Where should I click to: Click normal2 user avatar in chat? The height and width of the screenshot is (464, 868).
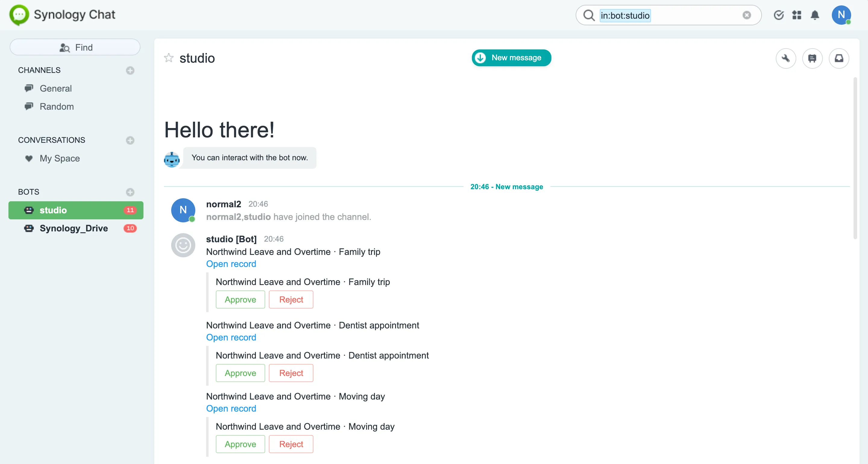[183, 210]
